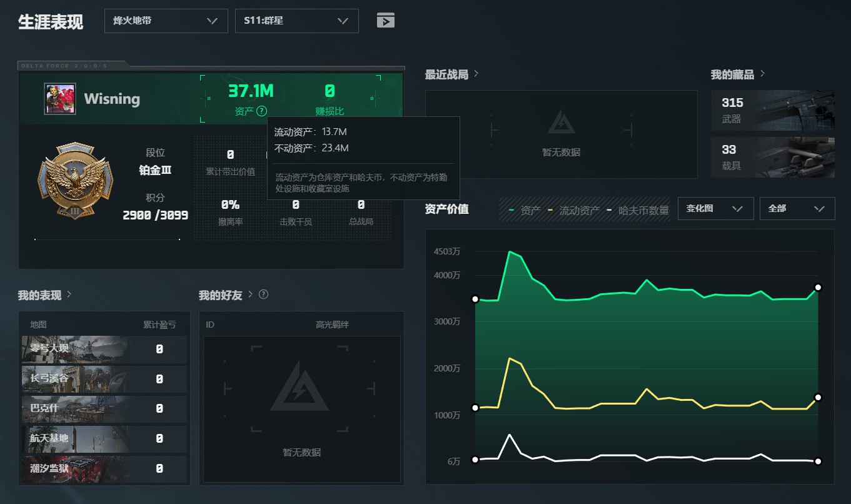Toggle the 流动资产 series in chart legend
This screenshot has width=851, height=504.
[573, 211]
